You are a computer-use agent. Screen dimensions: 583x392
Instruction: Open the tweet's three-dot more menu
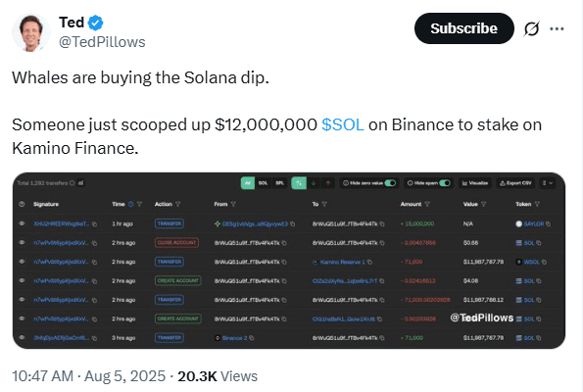point(557,28)
